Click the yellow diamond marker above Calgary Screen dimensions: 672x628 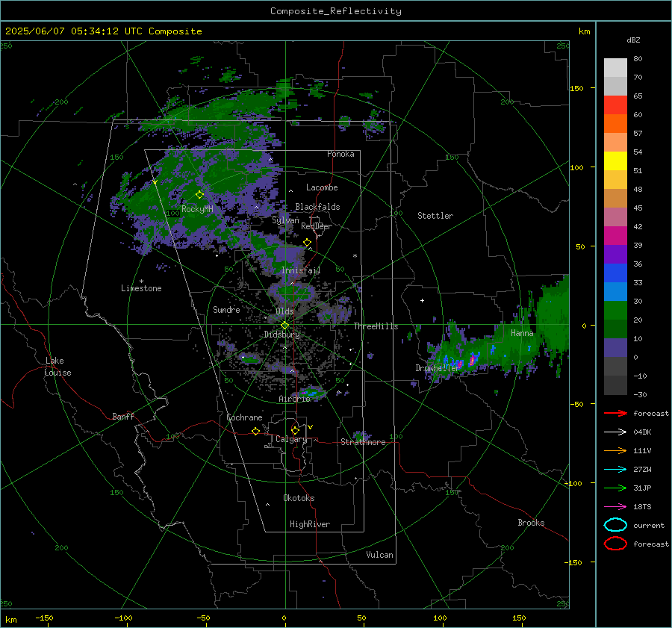click(x=295, y=430)
